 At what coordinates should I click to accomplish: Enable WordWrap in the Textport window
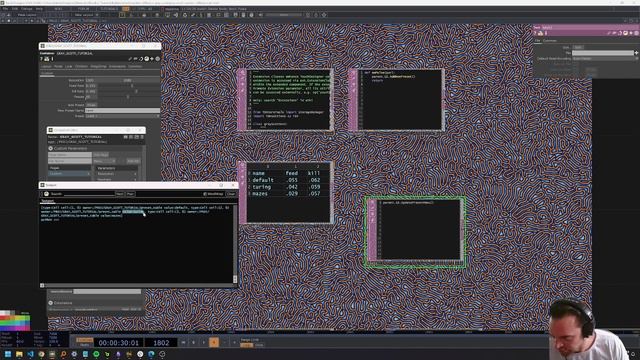(x=213, y=194)
